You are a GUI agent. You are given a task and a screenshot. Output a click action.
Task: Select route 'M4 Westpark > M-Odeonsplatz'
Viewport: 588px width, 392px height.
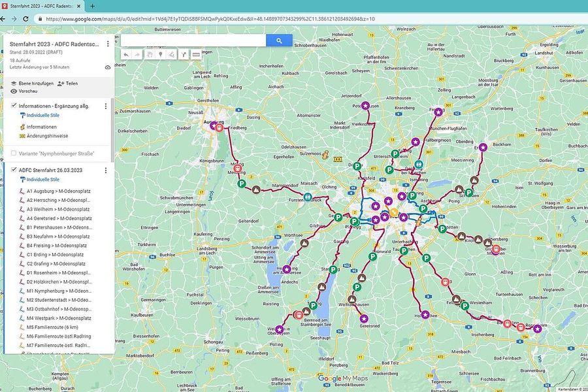click(x=56, y=318)
